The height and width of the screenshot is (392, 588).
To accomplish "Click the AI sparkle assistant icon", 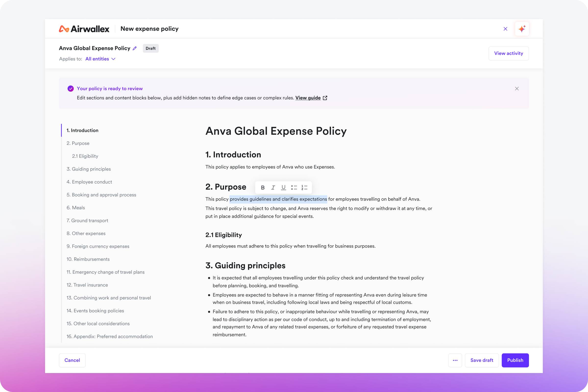I will [x=522, y=29].
